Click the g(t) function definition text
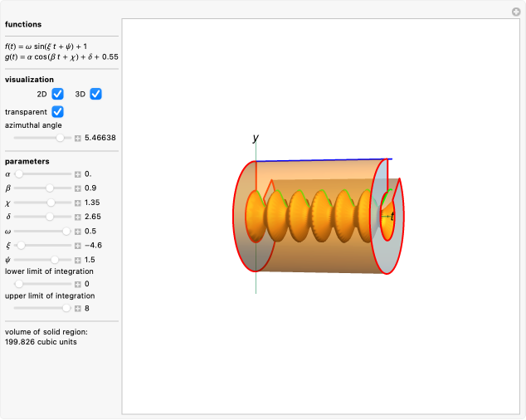The width and height of the screenshot is (526, 420). (61, 56)
